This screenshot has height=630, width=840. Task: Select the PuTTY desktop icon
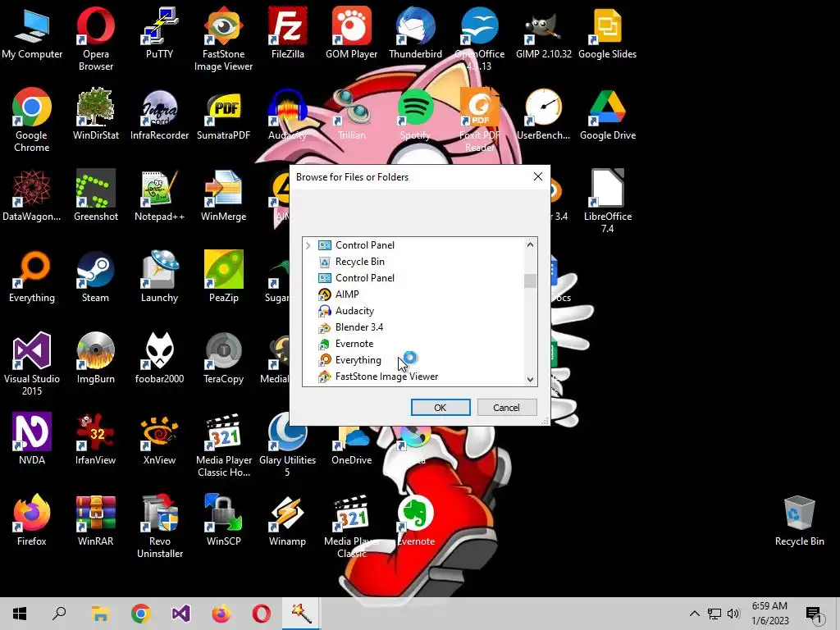pos(159,32)
